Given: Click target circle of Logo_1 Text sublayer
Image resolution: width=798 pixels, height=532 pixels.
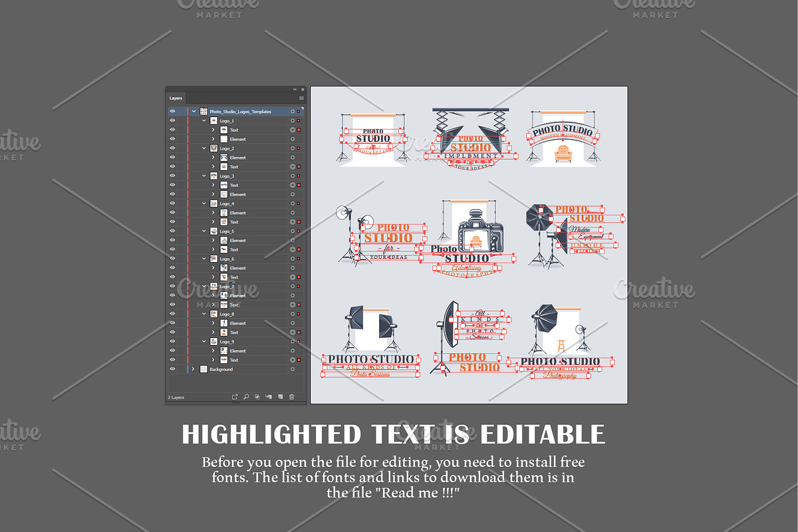Looking at the screenshot, I should coord(293,130).
